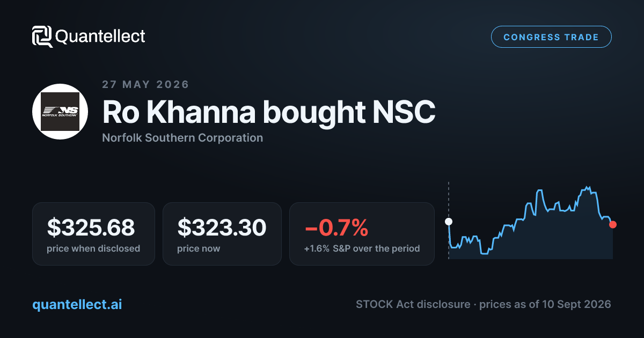Select the price now card
This screenshot has height=338, width=644.
coord(222,234)
